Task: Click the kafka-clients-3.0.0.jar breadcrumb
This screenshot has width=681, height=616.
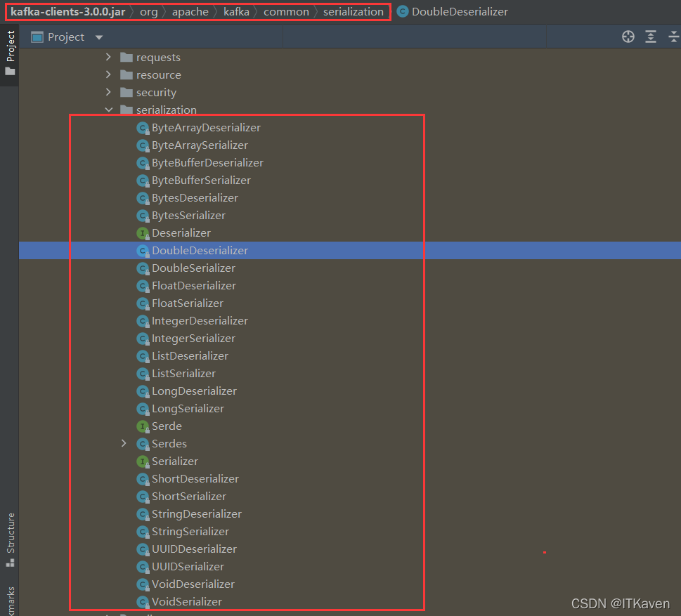Action: pos(67,11)
